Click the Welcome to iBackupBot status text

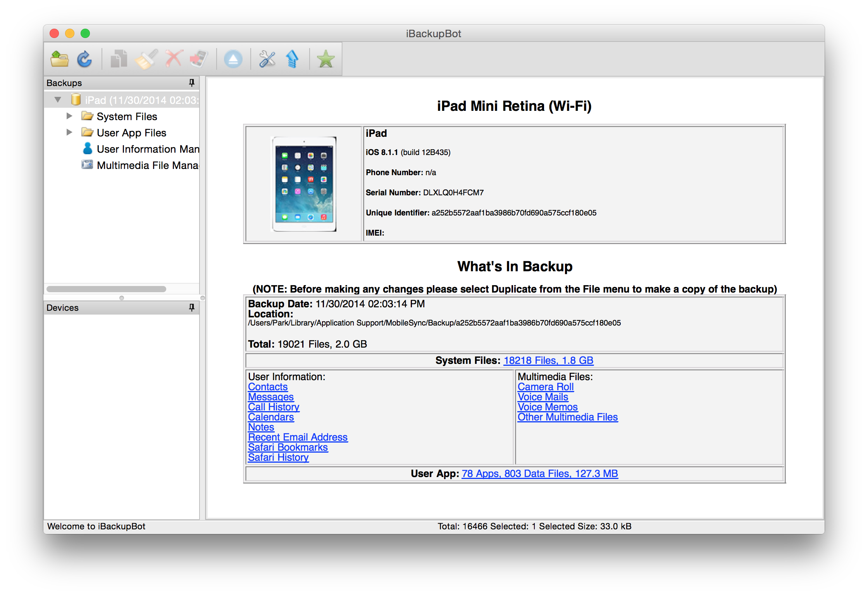(96, 526)
